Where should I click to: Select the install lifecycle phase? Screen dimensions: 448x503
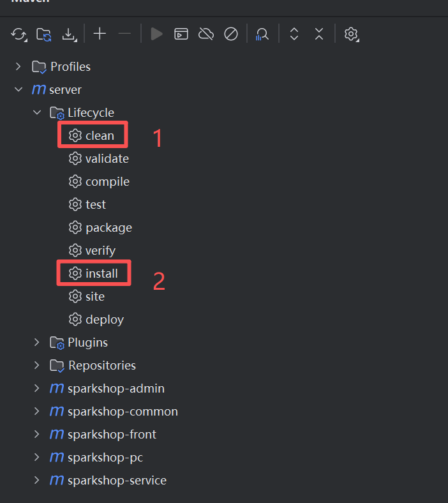tap(101, 273)
